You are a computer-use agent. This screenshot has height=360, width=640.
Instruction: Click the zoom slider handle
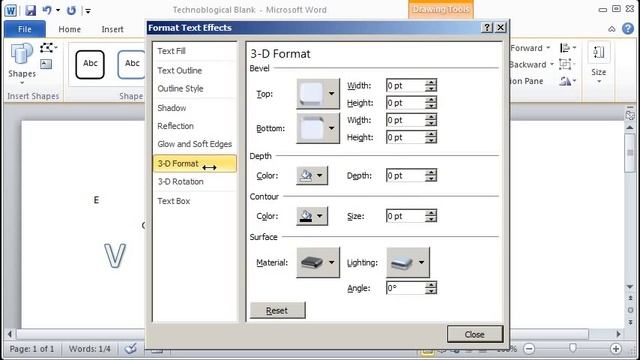click(573, 348)
